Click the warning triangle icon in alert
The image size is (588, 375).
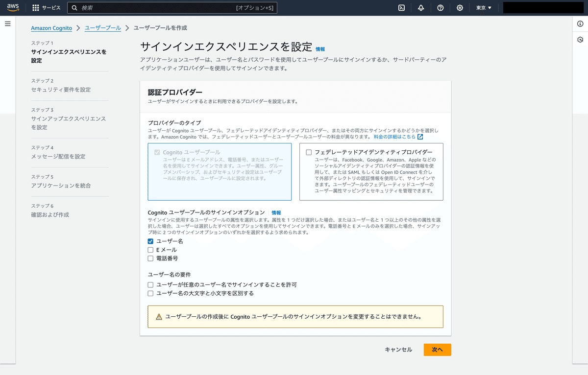coord(159,317)
